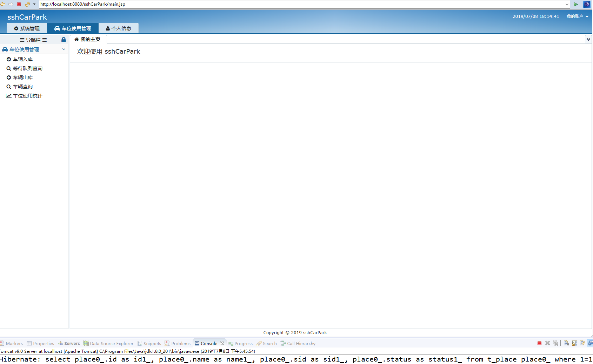Image resolution: width=593 pixels, height=364 pixels.
Task: Click the 欢迎使用 sshCarPark heading
Action: (108, 52)
